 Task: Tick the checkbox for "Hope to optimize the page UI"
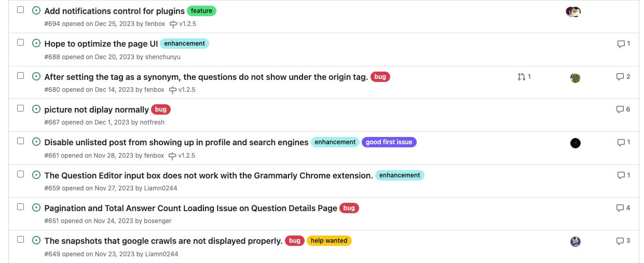21,43
